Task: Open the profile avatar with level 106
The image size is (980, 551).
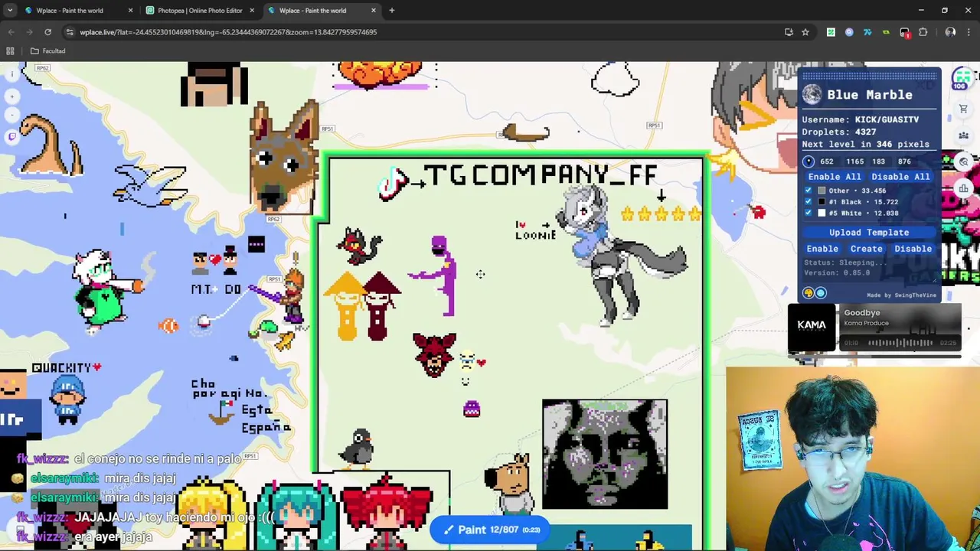Action: [961, 78]
